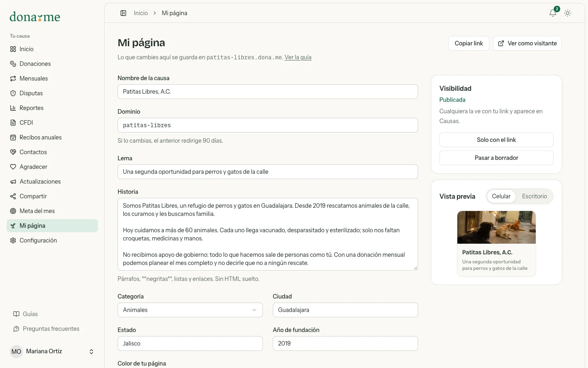
Task: Click the Recibos anuales calendar icon
Action: coord(13,137)
